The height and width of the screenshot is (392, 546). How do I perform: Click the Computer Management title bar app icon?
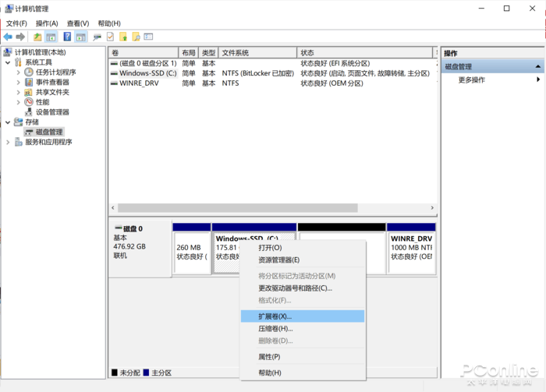click(x=9, y=9)
